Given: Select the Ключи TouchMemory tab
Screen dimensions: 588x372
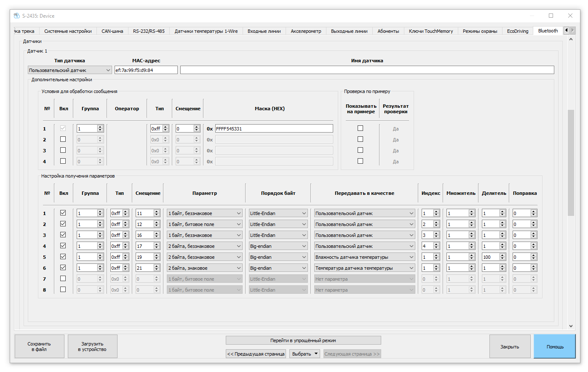Looking at the screenshot, I should (431, 31).
